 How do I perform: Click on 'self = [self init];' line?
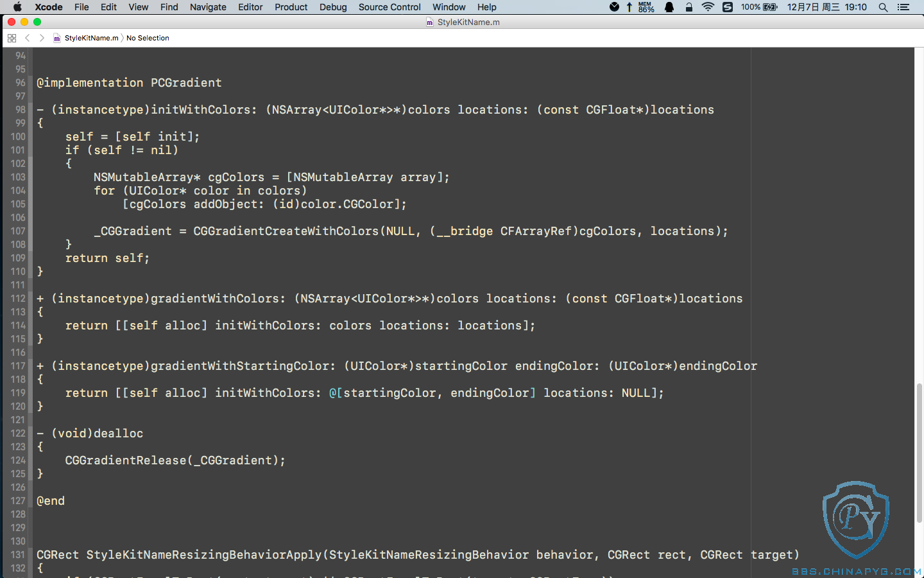[133, 137]
